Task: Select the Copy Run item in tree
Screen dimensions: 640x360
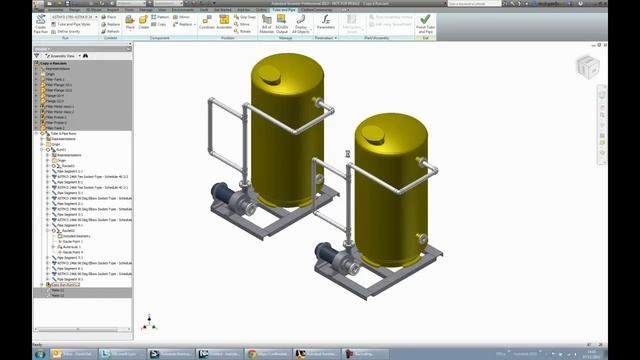Action: pos(66,285)
